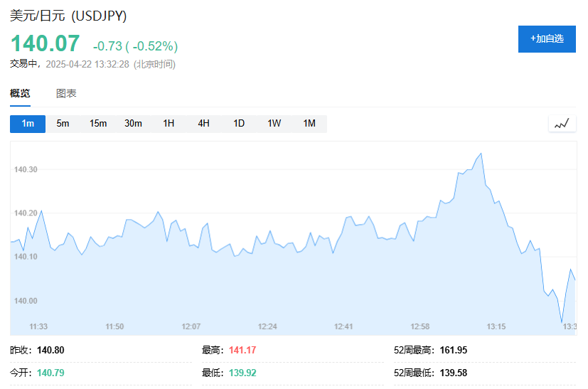
Task: Switch chart to 4H interval
Action: pos(204,124)
